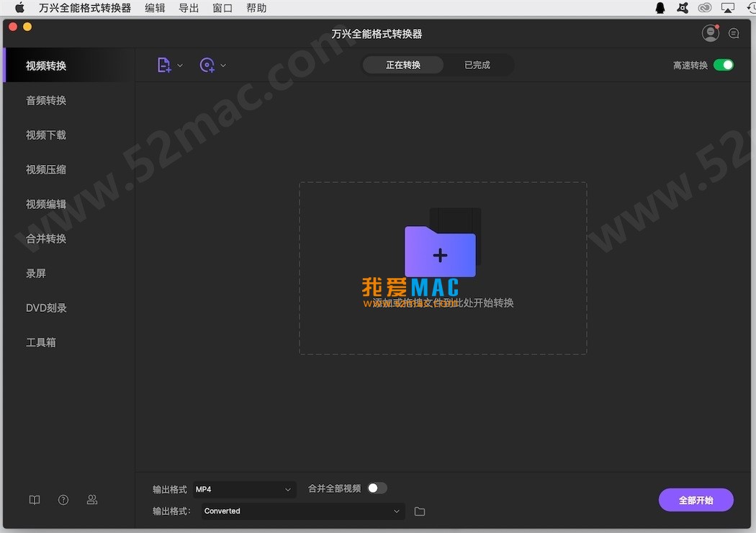
Task: Click the help question mark icon
Action: [x=63, y=500]
